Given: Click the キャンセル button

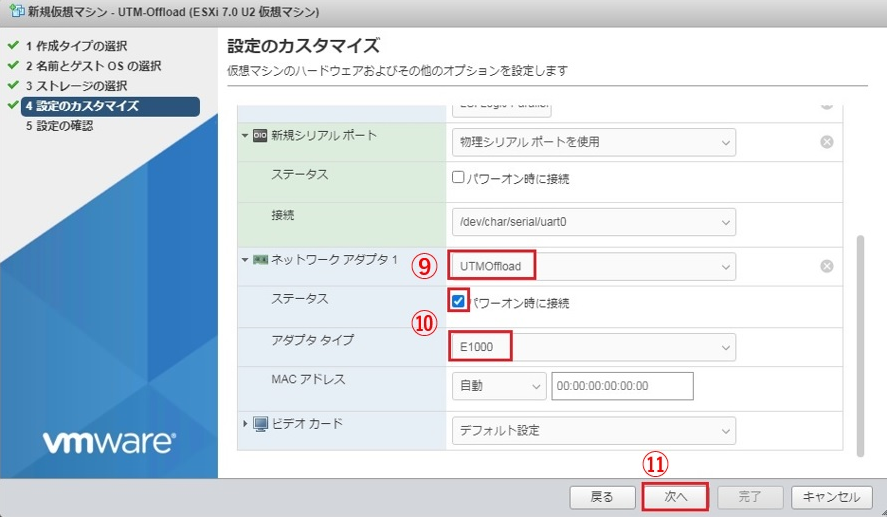Looking at the screenshot, I should point(831,496).
